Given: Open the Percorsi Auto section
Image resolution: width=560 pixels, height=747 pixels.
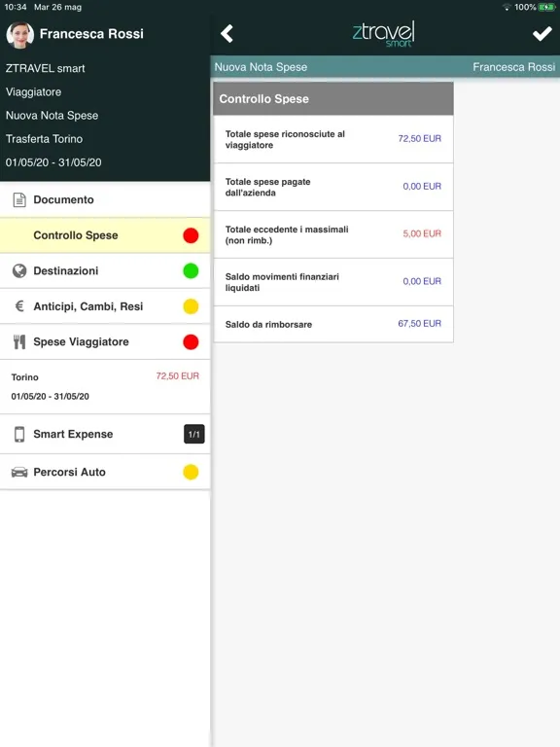Looking at the screenshot, I should [x=105, y=472].
